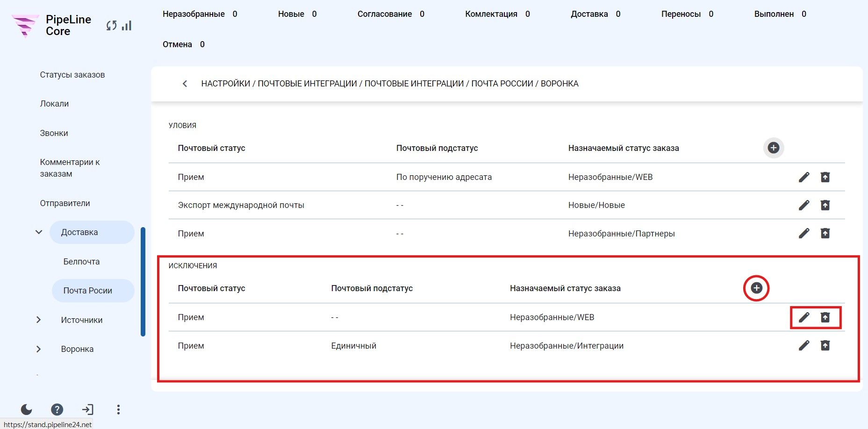Select Белпочта under Доставка

click(82, 262)
